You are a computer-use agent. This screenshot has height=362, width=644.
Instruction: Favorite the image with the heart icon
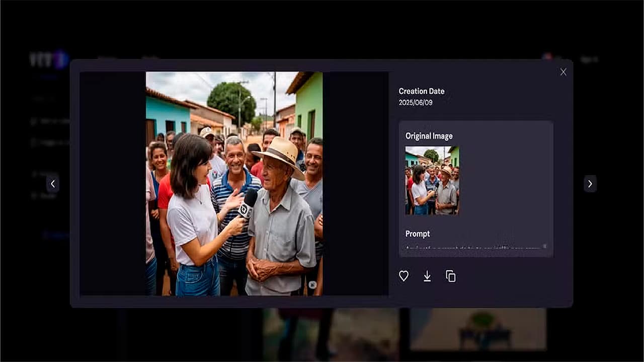tap(404, 276)
